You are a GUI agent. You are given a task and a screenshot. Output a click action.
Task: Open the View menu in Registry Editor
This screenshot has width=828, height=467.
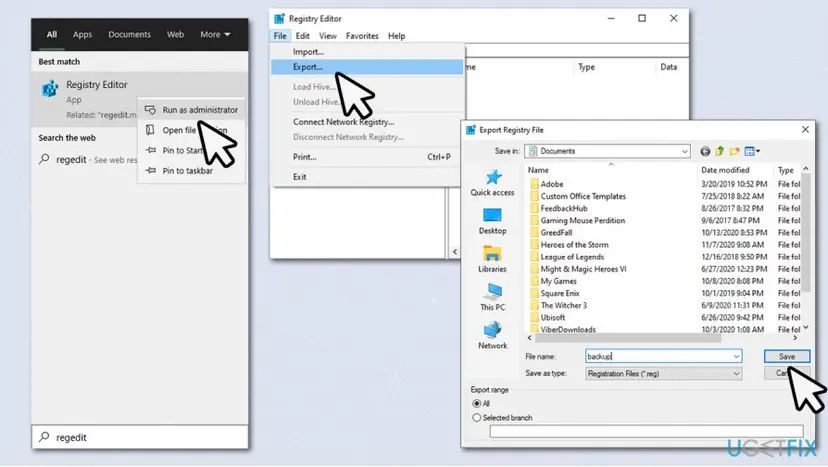pos(327,36)
